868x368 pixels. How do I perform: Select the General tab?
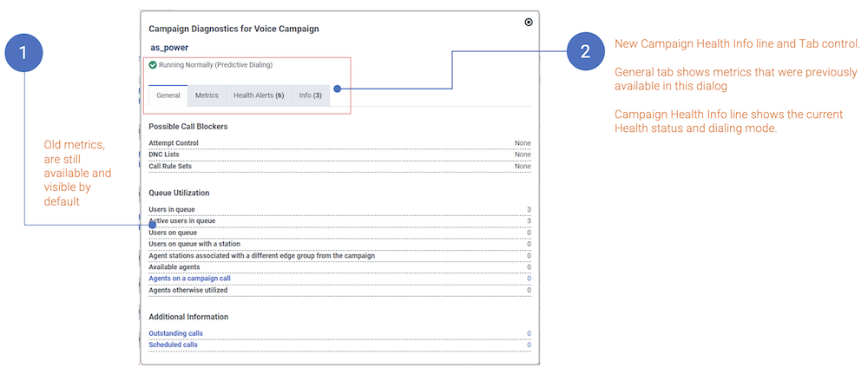pos(168,95)
